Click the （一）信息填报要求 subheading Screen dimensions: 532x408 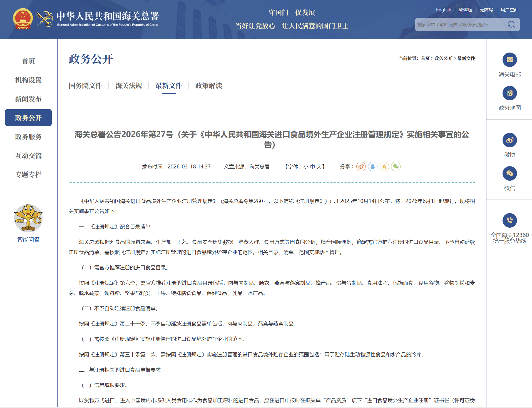104,385
